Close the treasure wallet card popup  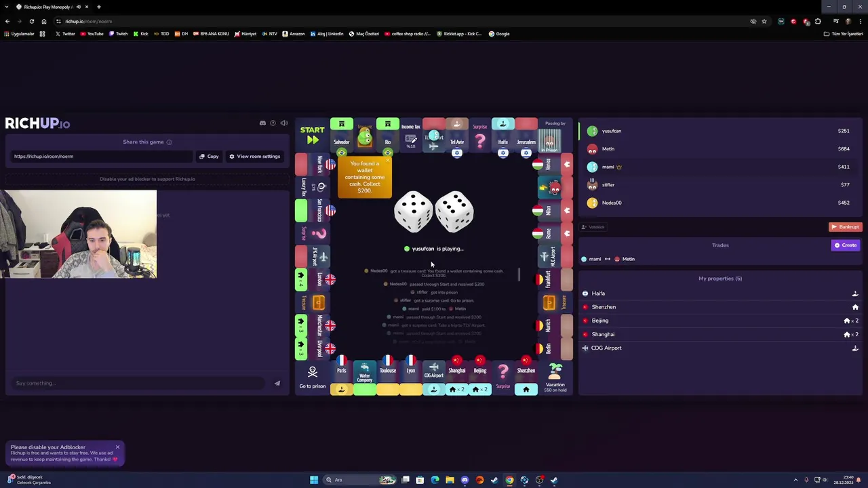[387, 161]
